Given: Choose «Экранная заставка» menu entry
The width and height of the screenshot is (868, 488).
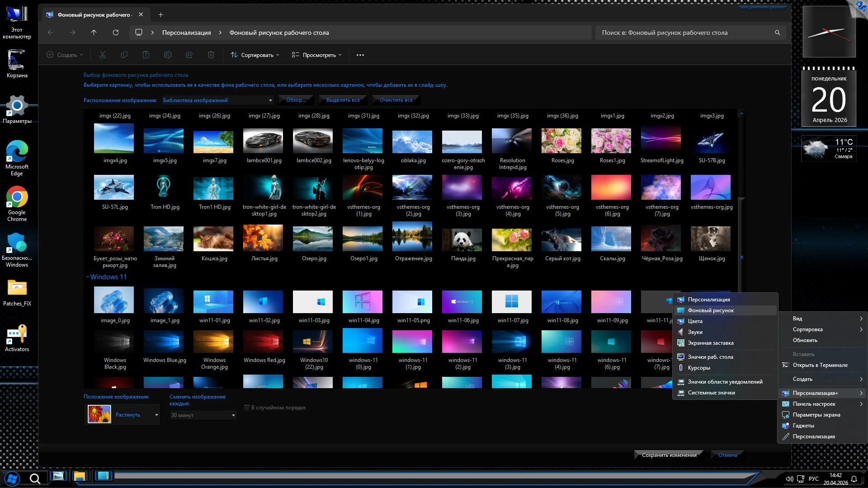Looking at the screenshot, I should click(x=710, y=343).
